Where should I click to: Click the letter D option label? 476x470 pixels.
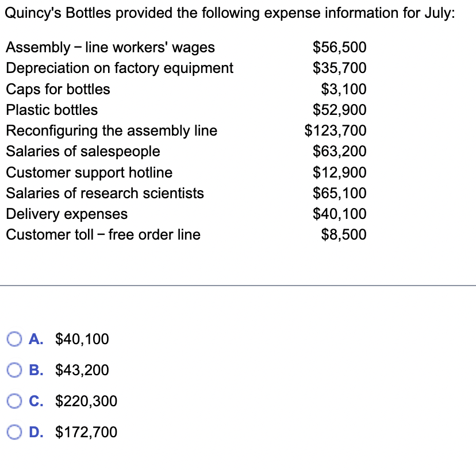[36, 432]
